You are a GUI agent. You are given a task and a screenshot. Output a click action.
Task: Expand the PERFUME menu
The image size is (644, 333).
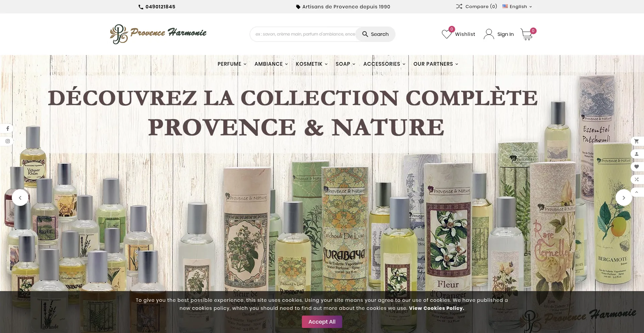pos(232,64)
